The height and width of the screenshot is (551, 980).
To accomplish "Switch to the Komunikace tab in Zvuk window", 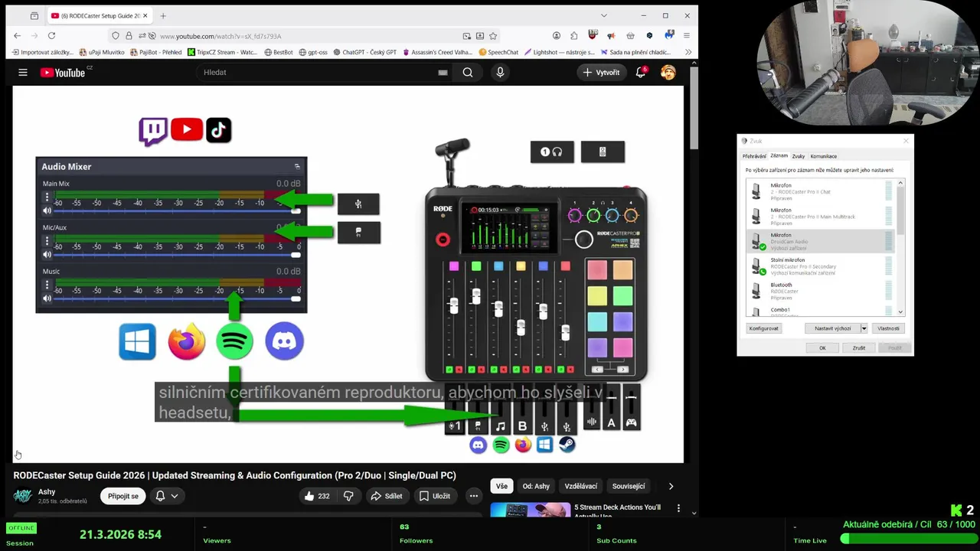I will pos(824,156).
